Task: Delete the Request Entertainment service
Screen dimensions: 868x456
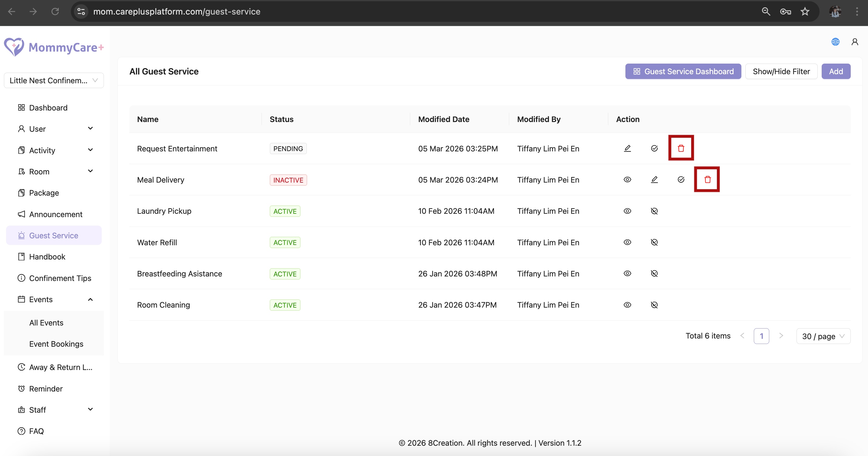Action: [x=681, y=148]
